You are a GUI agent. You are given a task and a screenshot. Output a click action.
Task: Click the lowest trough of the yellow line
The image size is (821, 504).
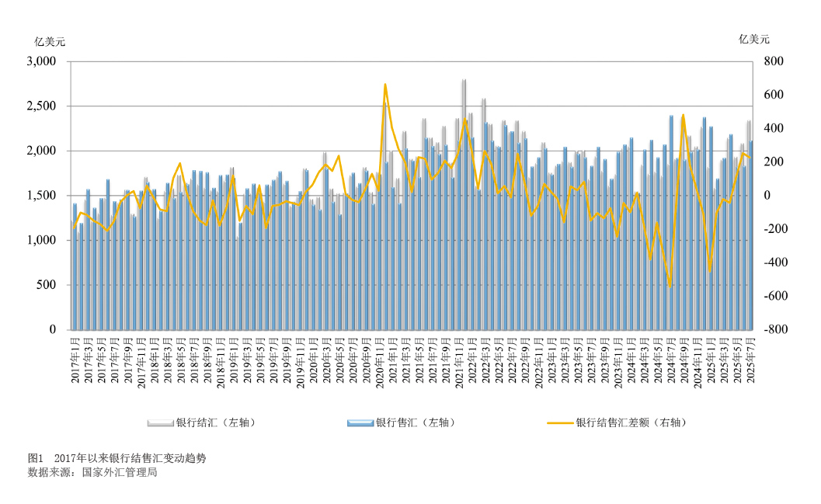tap(670, 286)
